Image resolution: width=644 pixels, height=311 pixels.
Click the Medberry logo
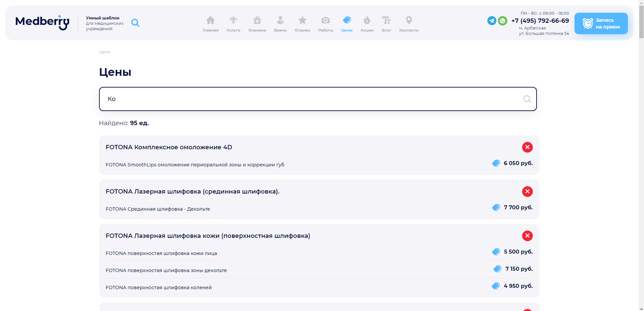(x=42, y=22)
